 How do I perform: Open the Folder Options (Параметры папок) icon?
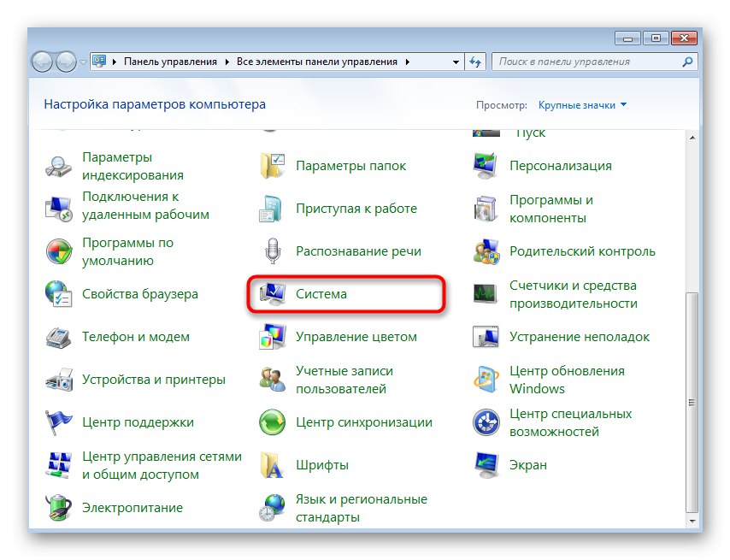coord(273,166)
